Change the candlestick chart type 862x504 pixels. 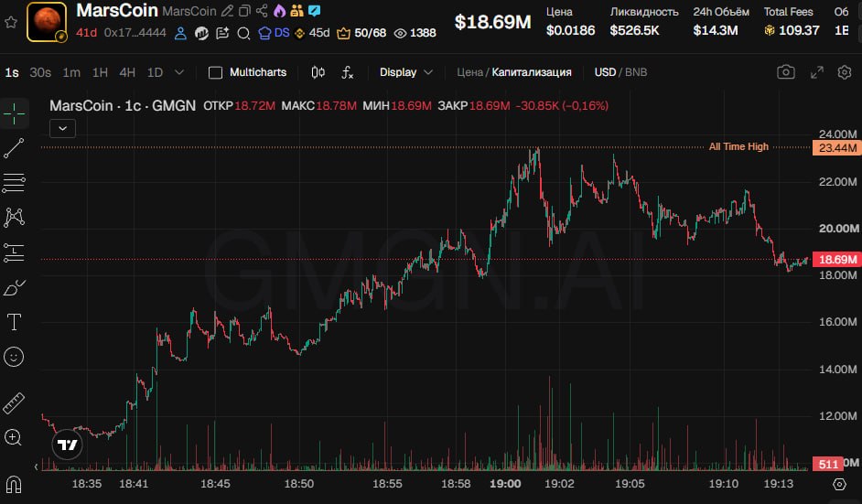[318, 72]
